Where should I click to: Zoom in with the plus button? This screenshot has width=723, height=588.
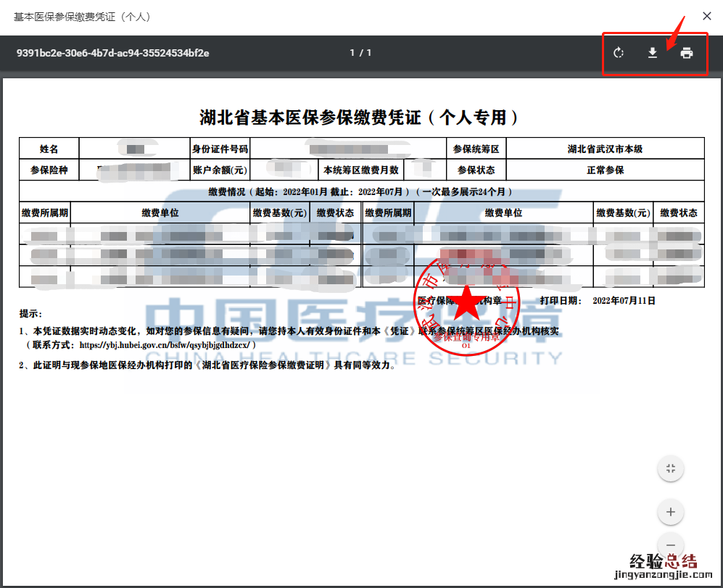[x=671, y=513]
